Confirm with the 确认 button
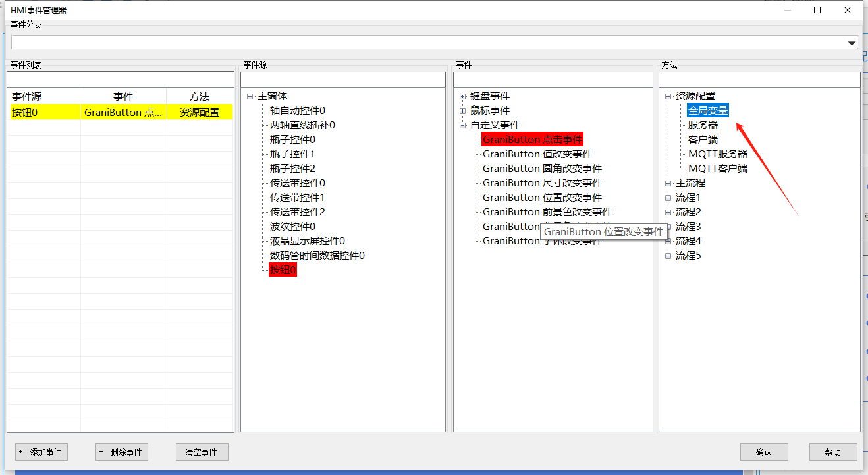 click(x=764, y=452)
